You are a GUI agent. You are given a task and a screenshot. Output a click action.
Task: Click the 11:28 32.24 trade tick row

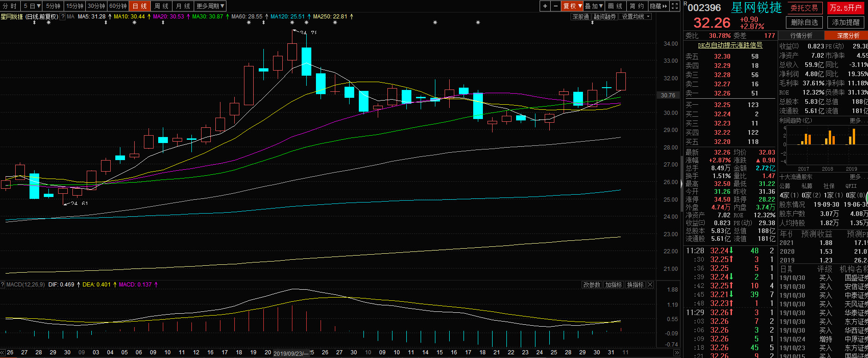730,251
